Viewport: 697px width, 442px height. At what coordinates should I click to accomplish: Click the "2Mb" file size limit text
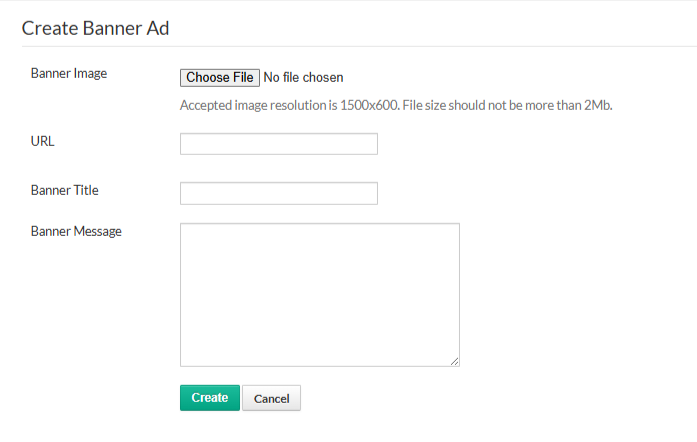[x=596, y=105]
